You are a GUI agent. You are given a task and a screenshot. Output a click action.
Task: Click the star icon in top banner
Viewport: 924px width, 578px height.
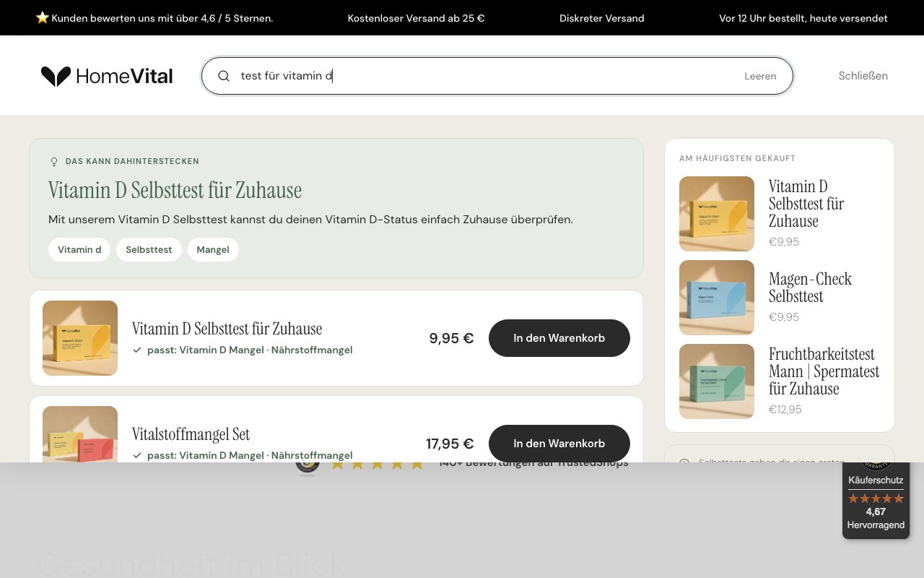(43, 17)
